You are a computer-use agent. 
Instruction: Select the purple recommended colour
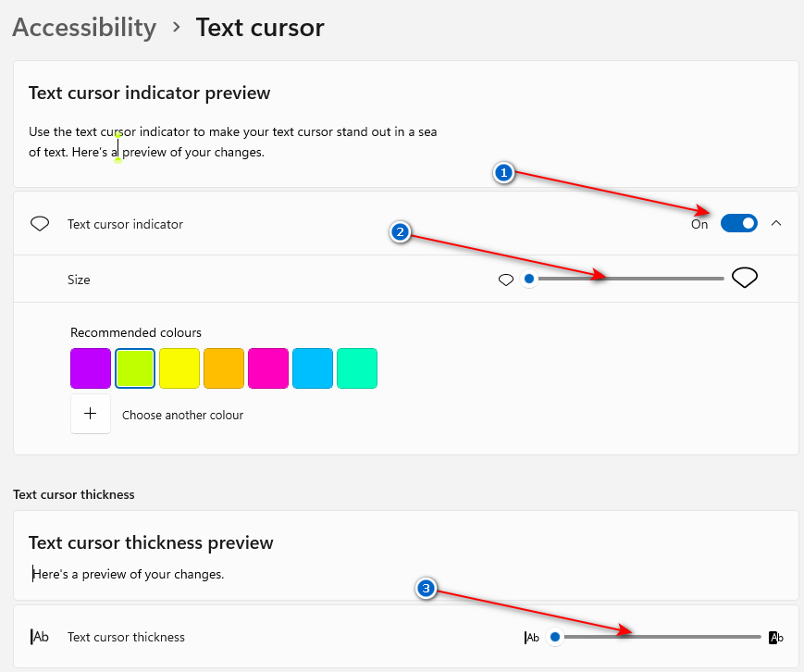point(91,368)
